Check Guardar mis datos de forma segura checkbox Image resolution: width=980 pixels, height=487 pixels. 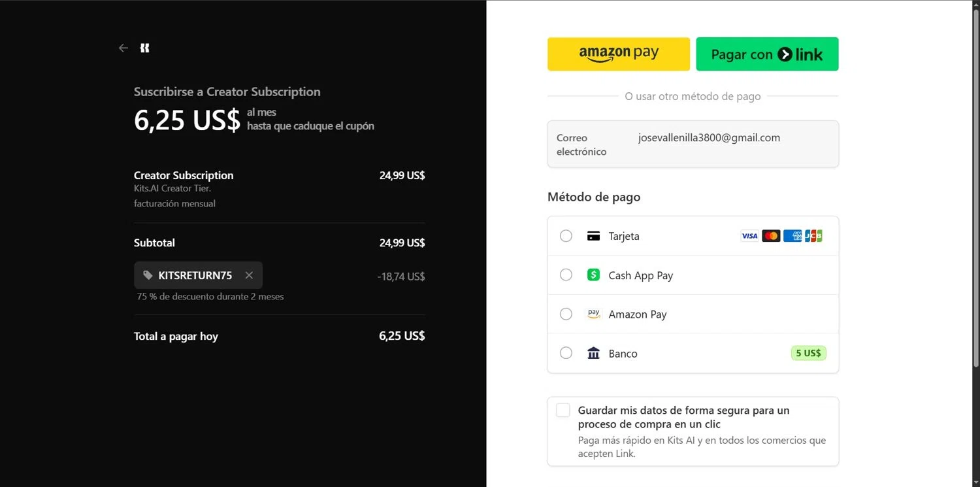tap(563, 411)
